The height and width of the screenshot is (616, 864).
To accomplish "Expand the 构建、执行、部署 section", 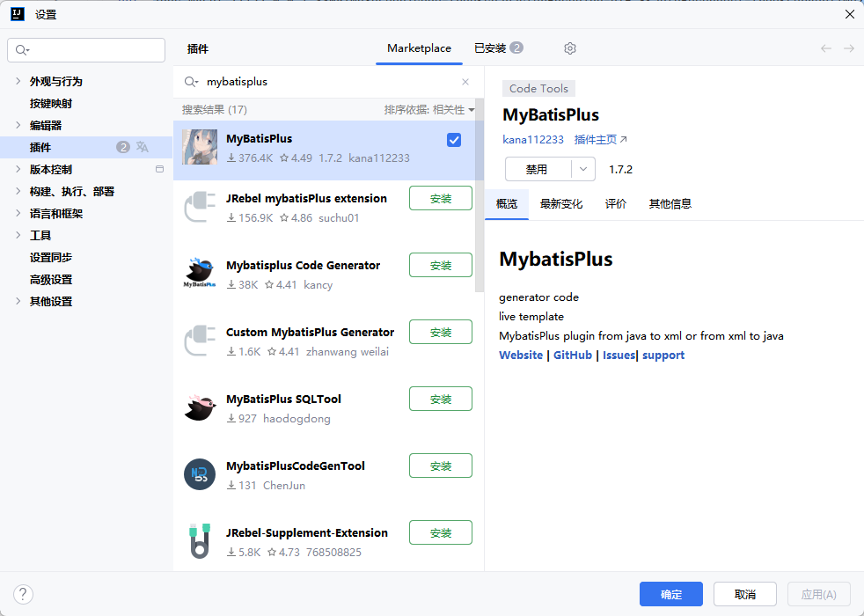I will point(18,191).
